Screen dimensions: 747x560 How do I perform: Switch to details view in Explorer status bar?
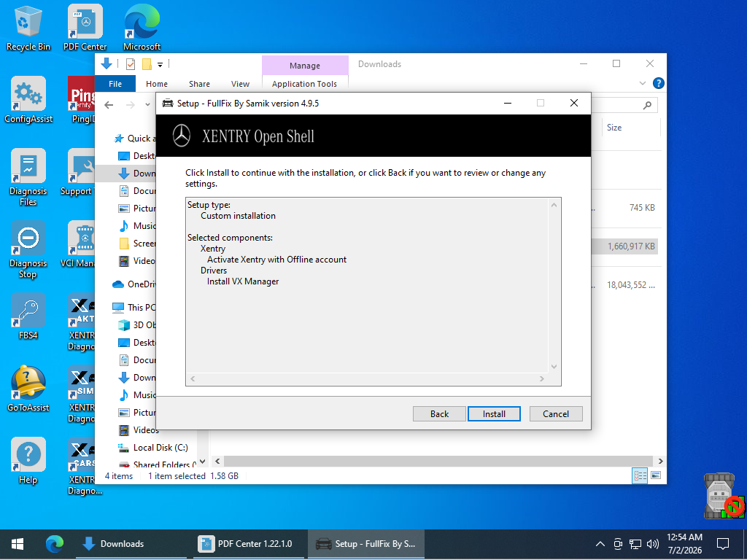pos(640,475)
